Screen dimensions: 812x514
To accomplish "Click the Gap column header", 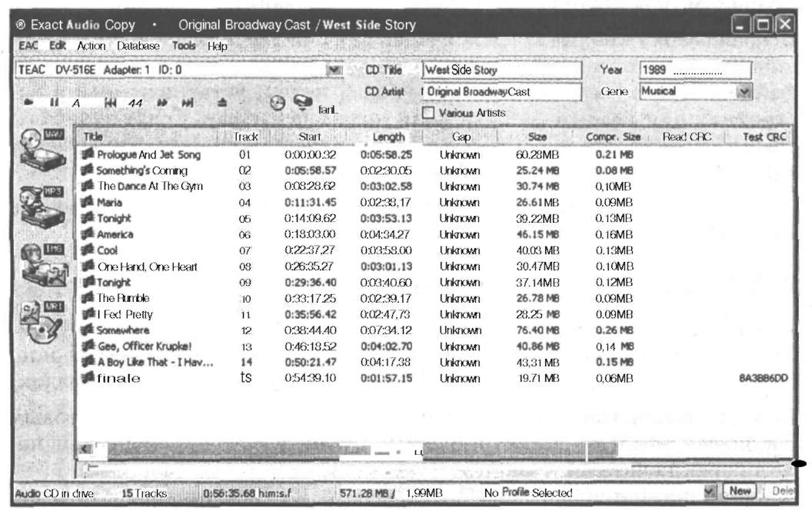I will click(x=461, y=137).
